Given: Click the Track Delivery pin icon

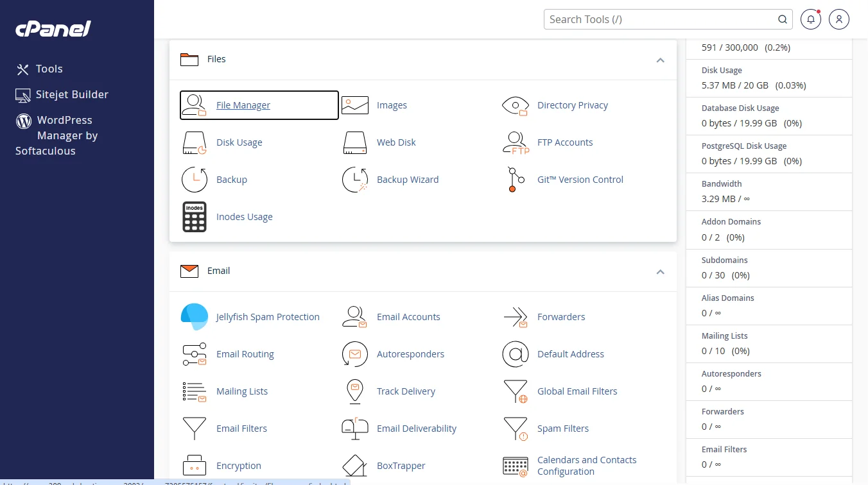Looking at the screenshot, I should (x=354, y=391).
